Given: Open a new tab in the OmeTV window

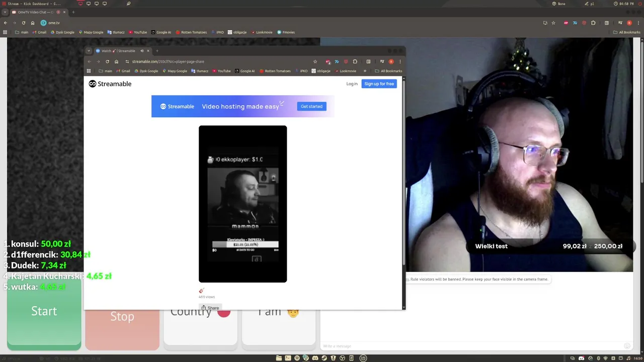Looking at the screenshot, I should [73, 12].
